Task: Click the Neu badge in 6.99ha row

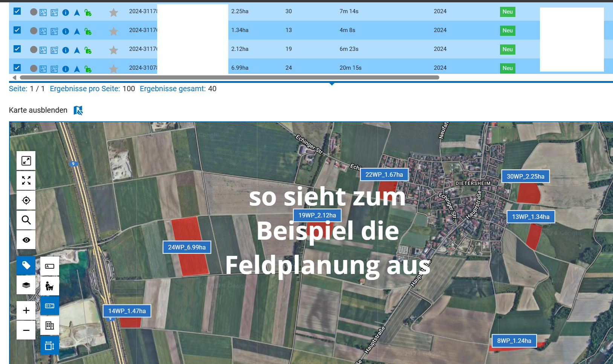Action: 508,68
